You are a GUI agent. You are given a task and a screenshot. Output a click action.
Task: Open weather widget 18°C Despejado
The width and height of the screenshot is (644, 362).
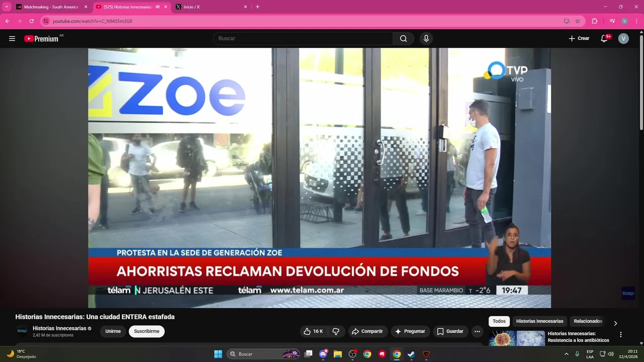[x=21, y=354]
